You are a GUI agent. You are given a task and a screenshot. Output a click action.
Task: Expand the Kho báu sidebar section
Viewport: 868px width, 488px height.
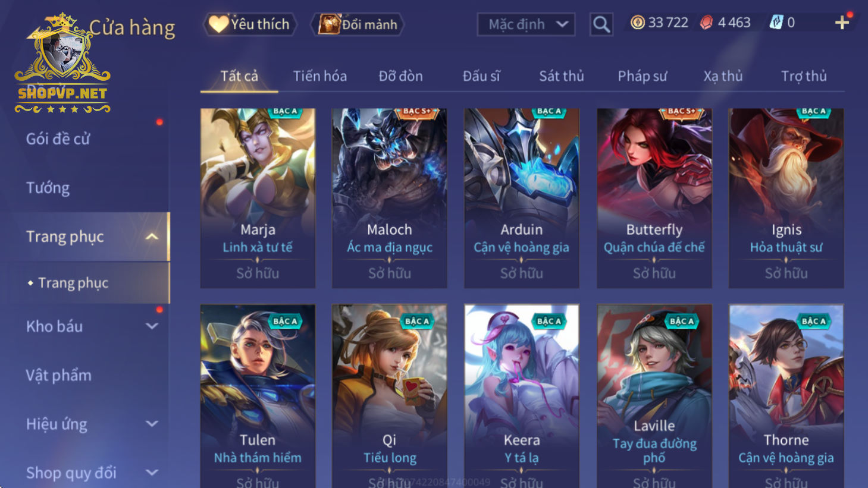click(152, 326)
